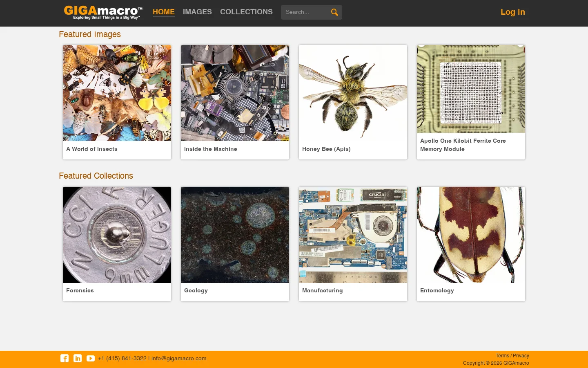Click the phone number +1 (415) 841-3322
Viewport: 588px width, 368px height.
pos(122,358)
